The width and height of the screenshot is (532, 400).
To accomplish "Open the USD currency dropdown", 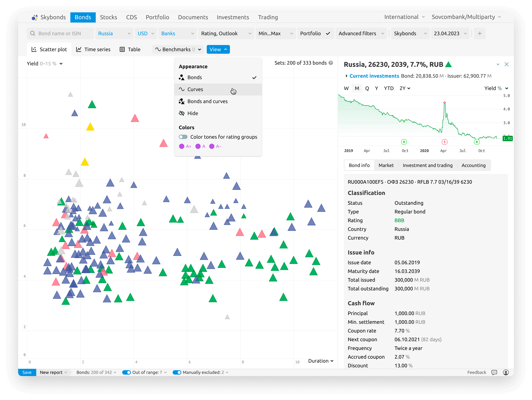I will click(x=146, y=33).
